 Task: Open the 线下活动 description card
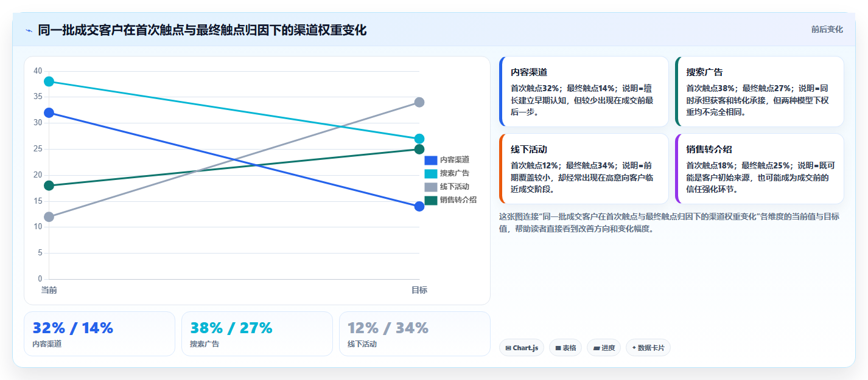[x=584, y=169]
